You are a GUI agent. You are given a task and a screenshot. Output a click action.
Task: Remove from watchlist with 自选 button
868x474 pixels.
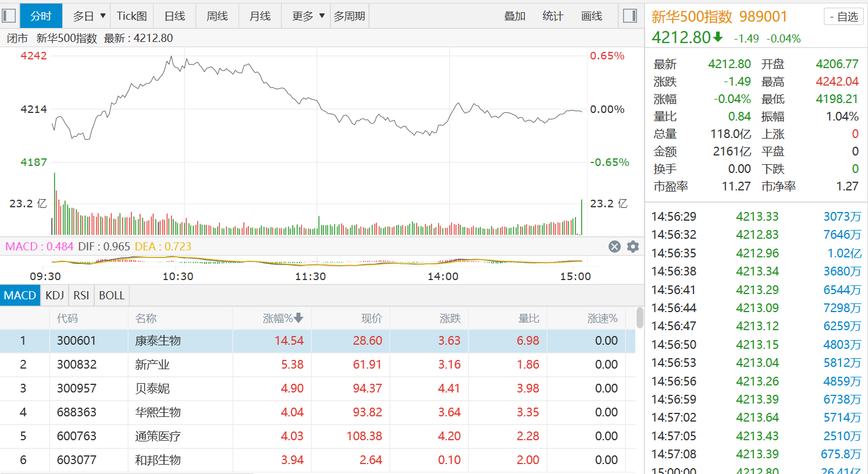[844, 17]
